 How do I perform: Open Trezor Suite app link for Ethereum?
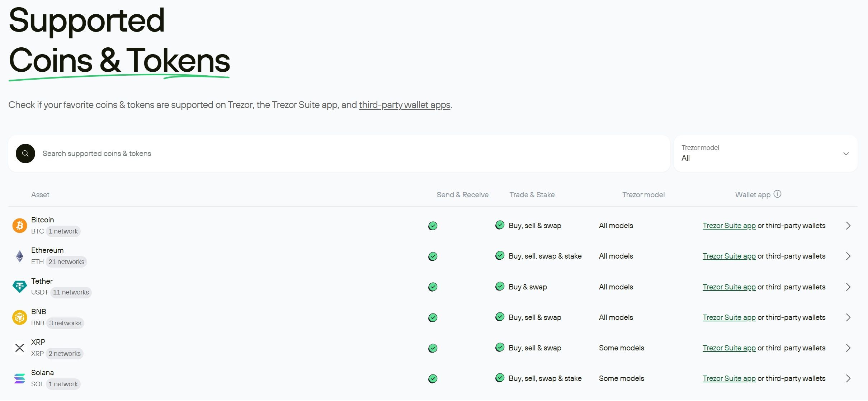coord(729,256)
